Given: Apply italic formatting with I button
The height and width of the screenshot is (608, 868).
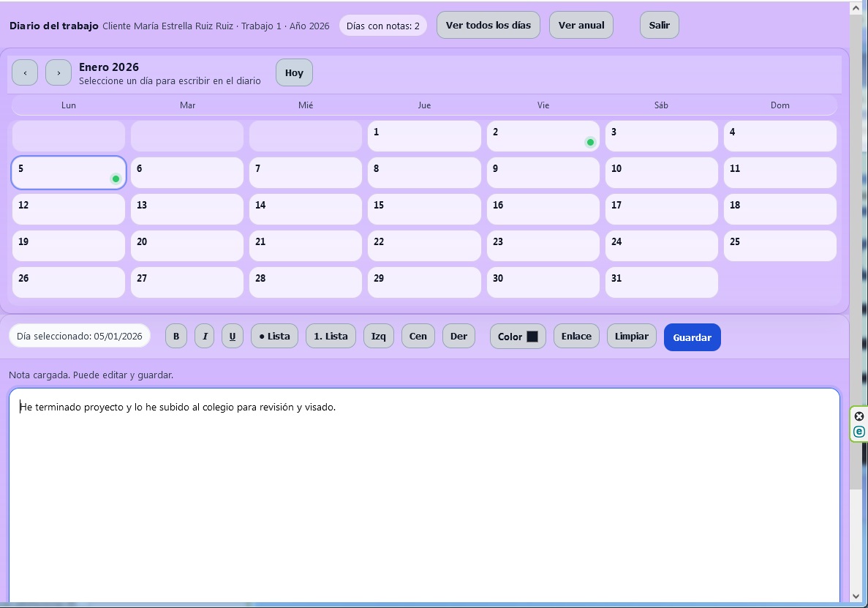Looking at the screenshot, I should [x=205, y=337].
